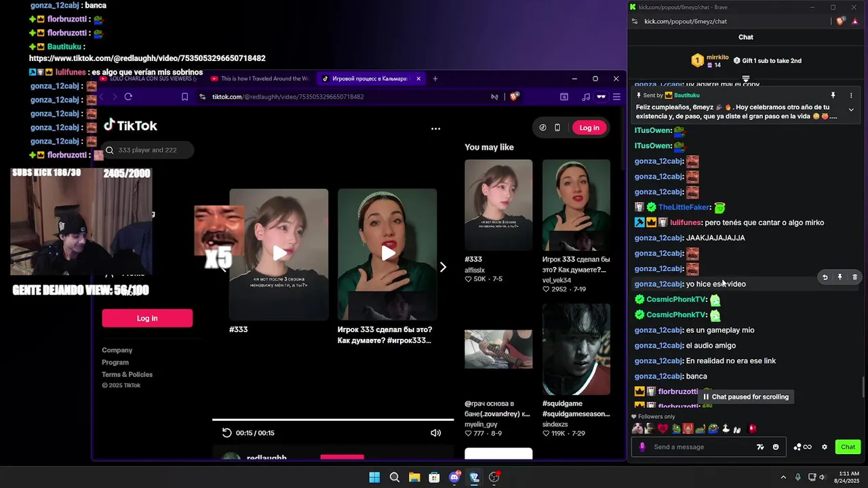Viewport: 868px width, 488px height.
Task: Open the TikTok home logo
Action: (x=130, y=125)
